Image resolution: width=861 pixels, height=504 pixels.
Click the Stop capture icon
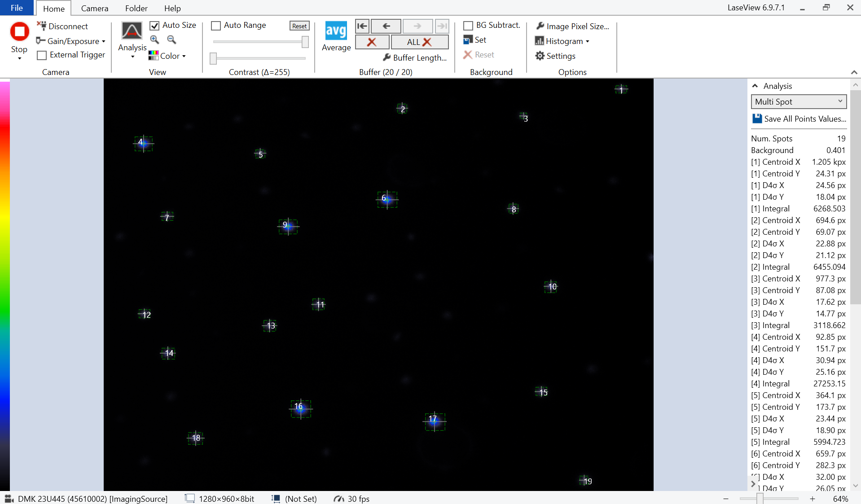click(x=19, y=32)
